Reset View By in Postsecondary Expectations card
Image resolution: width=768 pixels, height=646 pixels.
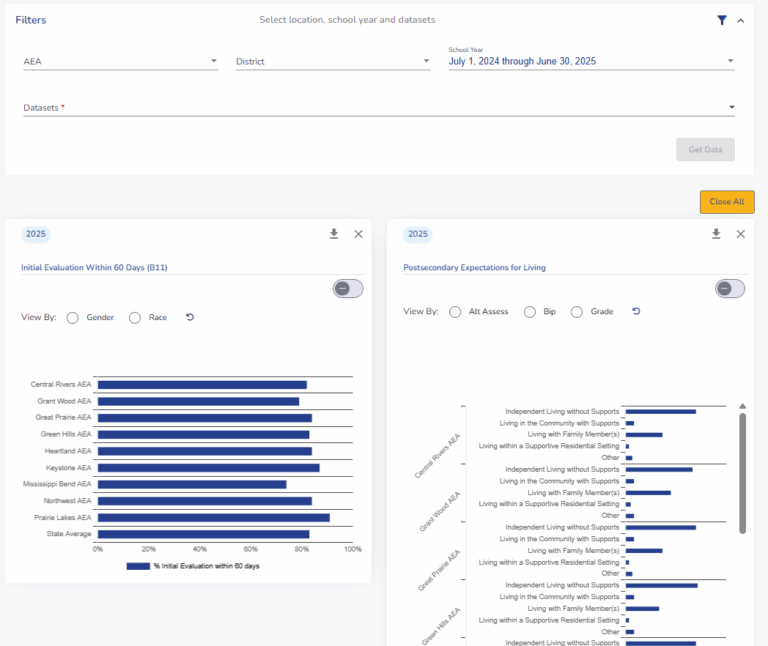[636, 311]
